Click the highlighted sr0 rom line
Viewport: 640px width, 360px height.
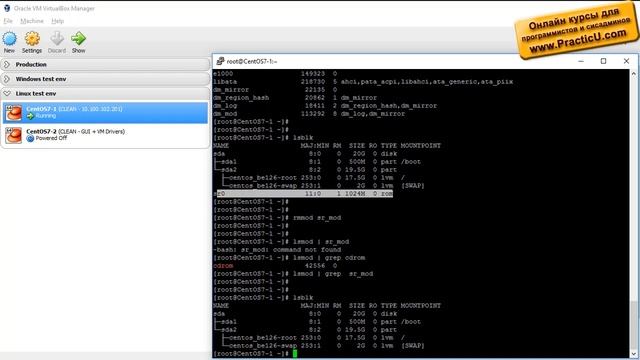[x=303, y=193]
